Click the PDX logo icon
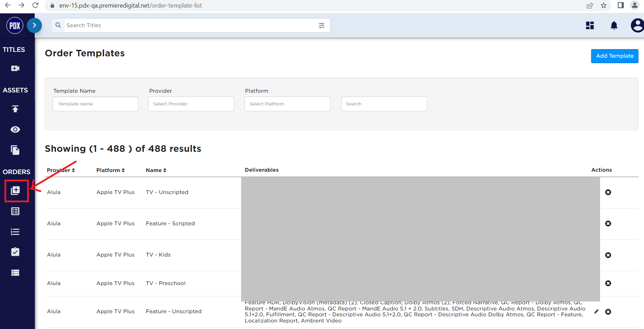 point(15,25)
